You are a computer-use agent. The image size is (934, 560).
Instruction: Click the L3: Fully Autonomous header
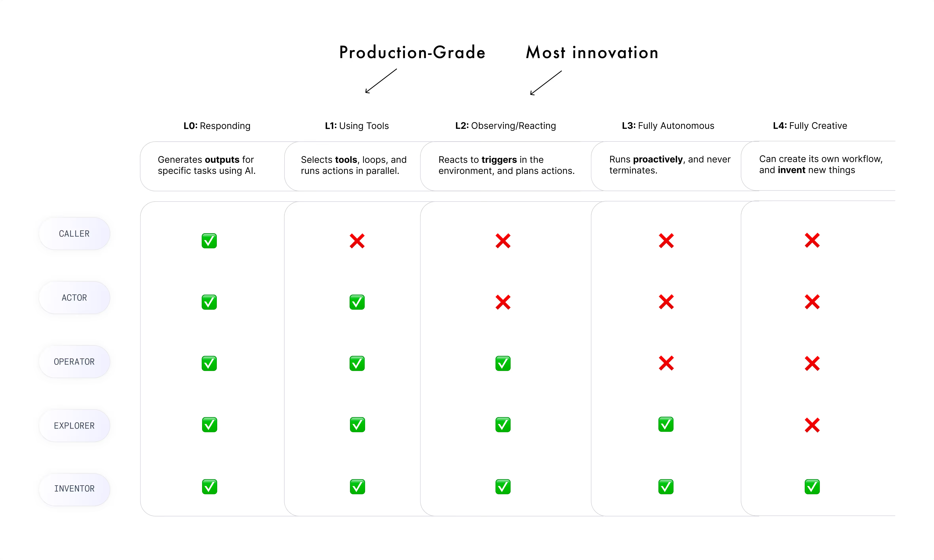pos(668,126)
